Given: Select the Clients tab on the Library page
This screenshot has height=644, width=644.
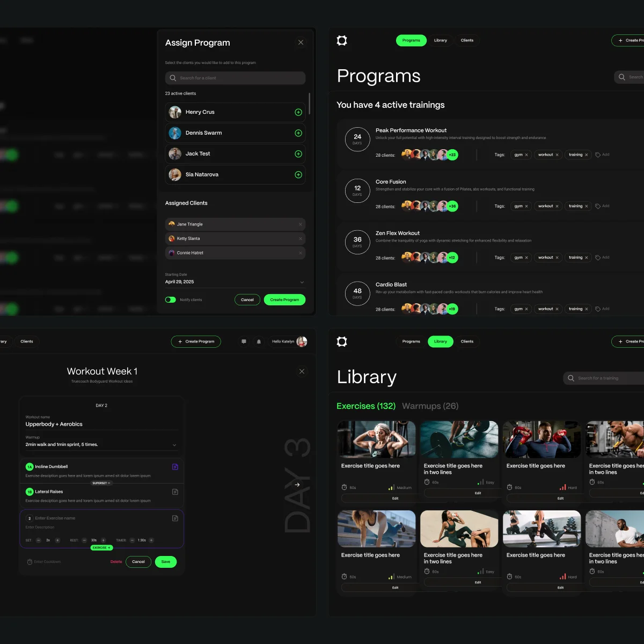Looking at the screenshot, I should (467, 341).
